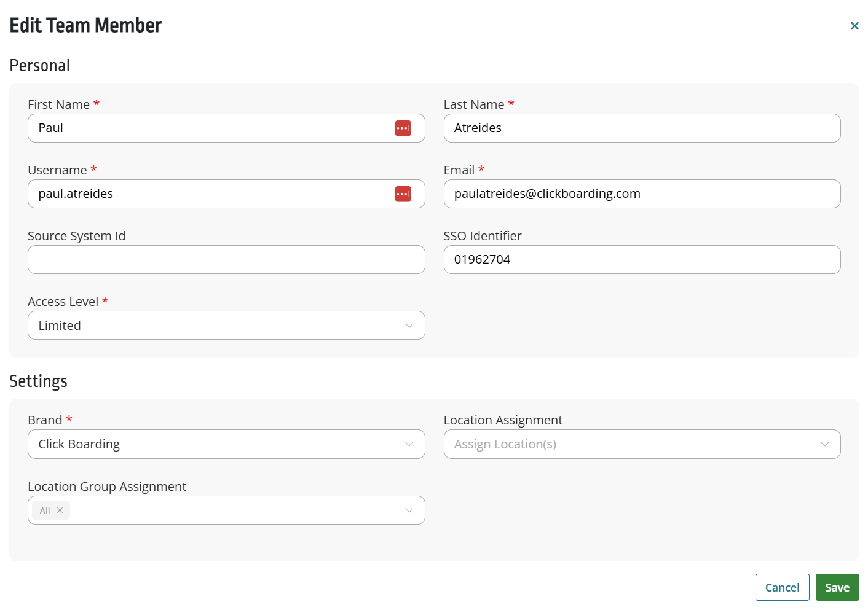Image resolution: width=868 pixels, height=610 pixels.
Task: Open the Location Group Assignment dropdown
Action: click(226, 510)
